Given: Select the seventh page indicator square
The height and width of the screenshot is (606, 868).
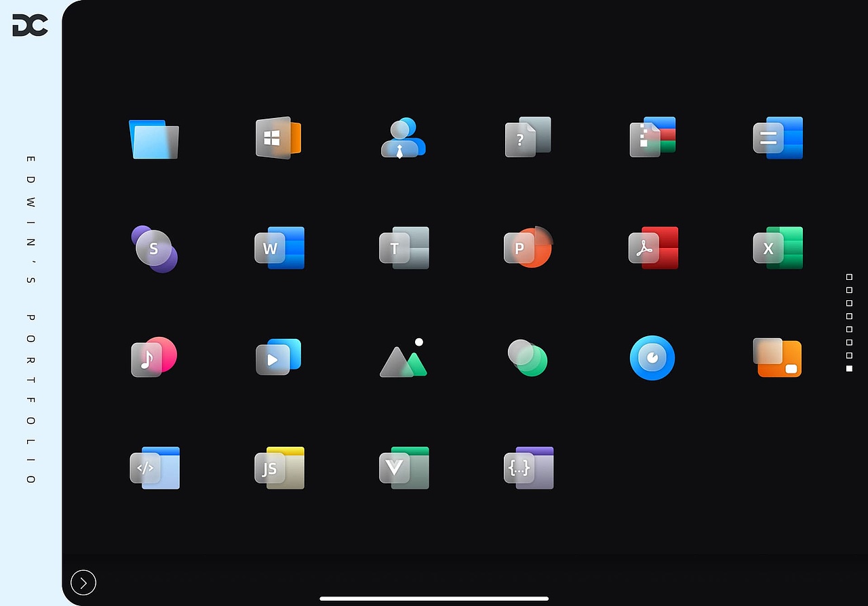Looking at the screenshot, I should click(849, 356).
